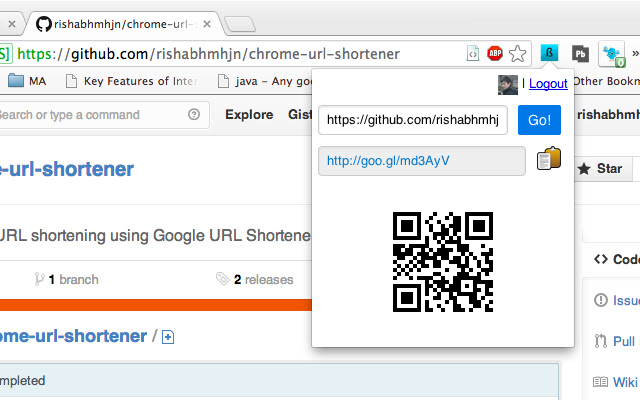The height and width of the screenshot is (400, 640).
Task: Open the blue bird extension icon
Action: (612, 54)
